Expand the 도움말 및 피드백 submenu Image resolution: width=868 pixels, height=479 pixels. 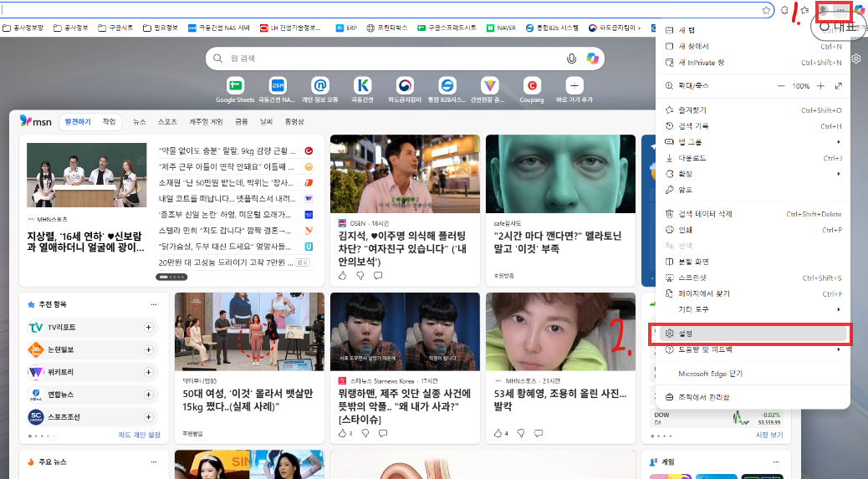(753, 349)
